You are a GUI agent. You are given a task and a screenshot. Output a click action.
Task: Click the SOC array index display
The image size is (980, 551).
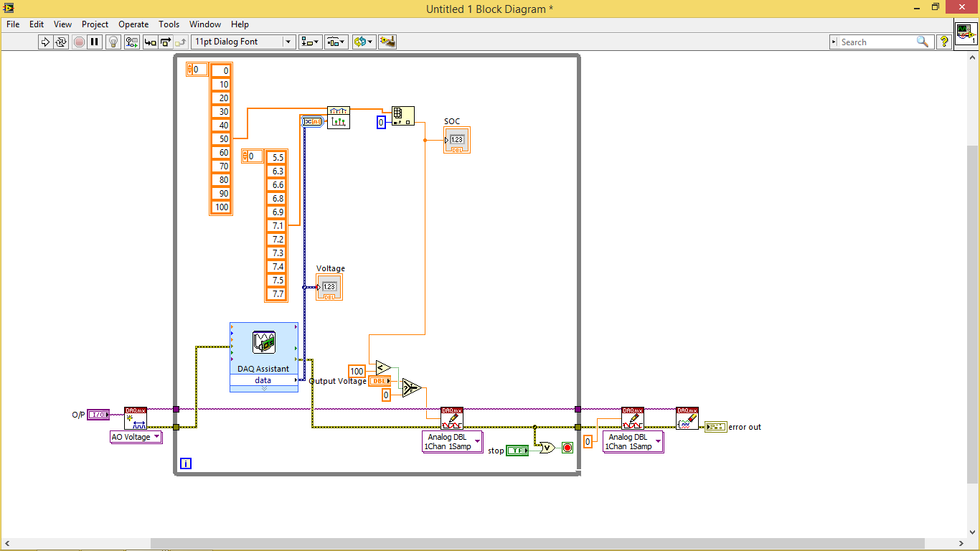197,70
